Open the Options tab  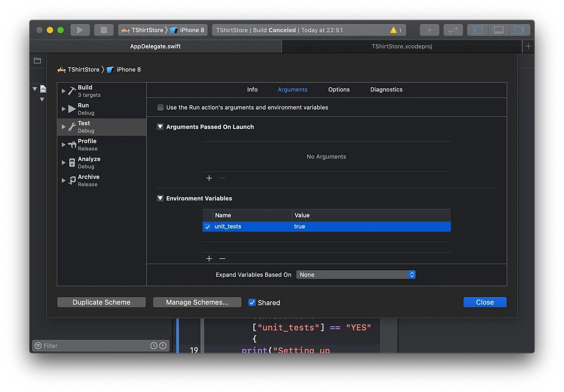(338, 90)
